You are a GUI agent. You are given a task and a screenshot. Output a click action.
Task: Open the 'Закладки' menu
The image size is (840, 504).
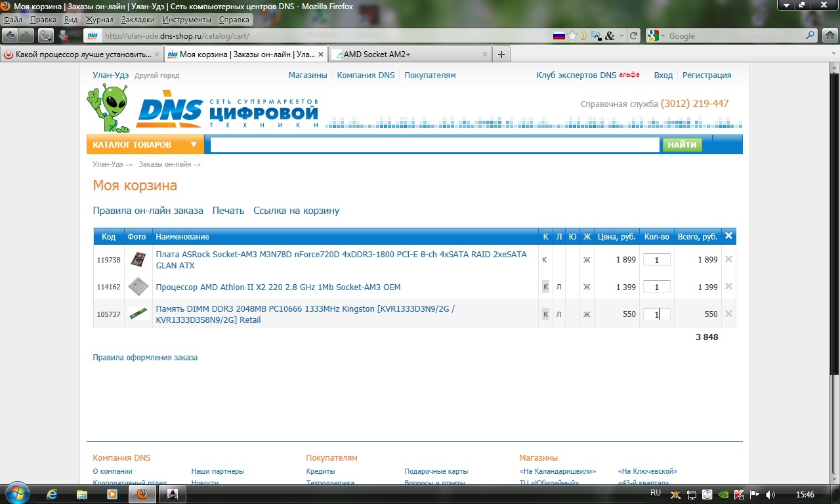(138, 20)
